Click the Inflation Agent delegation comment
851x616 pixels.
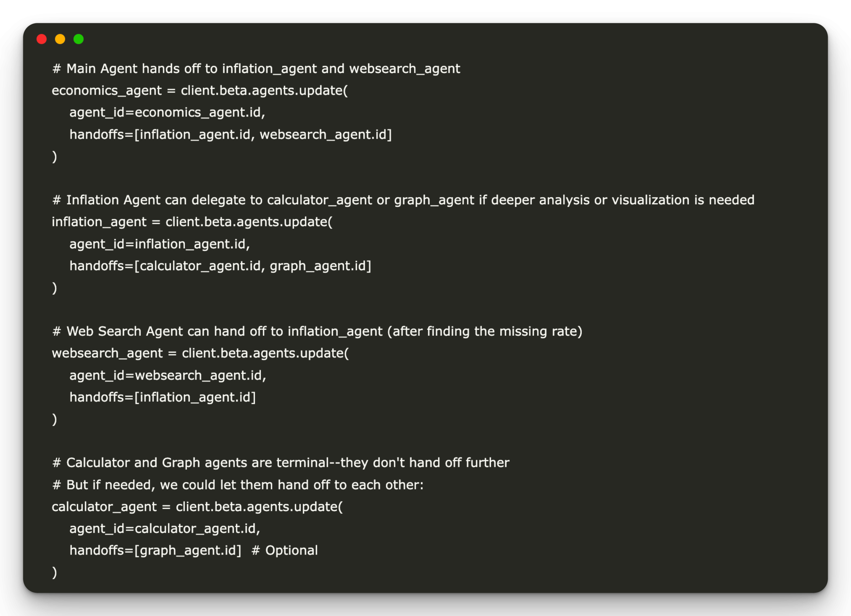click(x=403, y=200)
